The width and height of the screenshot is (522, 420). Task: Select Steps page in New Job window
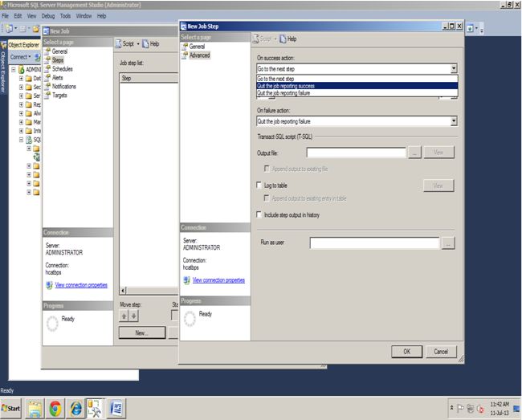(x=58, y=60)
